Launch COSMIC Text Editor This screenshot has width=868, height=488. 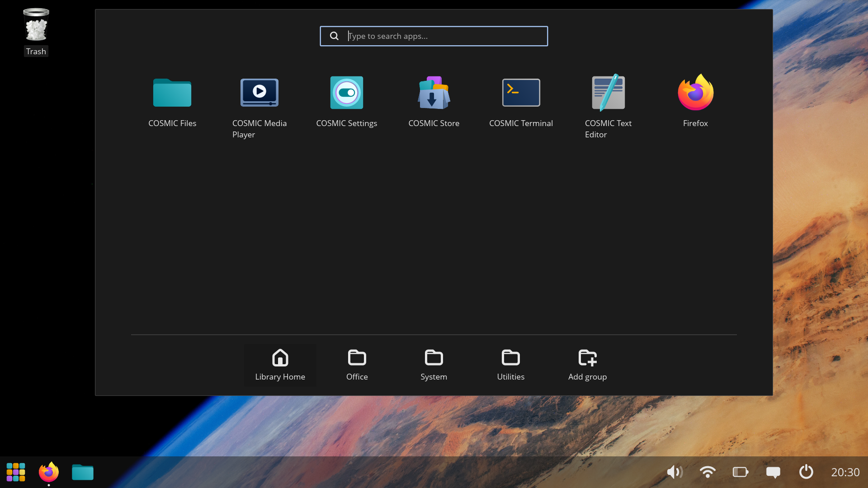tap(609, 93)
